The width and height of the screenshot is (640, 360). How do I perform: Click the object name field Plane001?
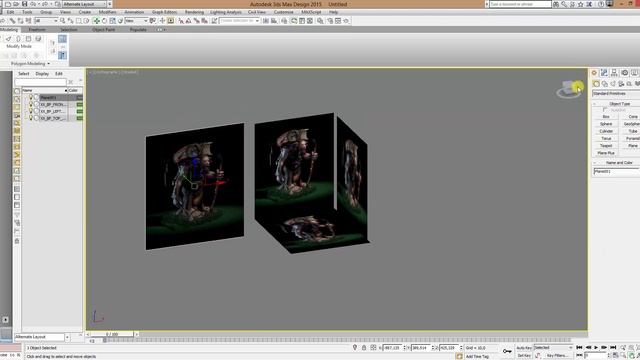616,172
